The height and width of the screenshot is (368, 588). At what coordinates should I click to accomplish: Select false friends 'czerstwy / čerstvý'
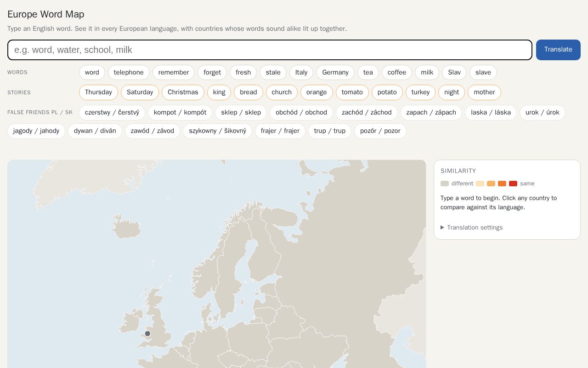[x=112, y=113]
